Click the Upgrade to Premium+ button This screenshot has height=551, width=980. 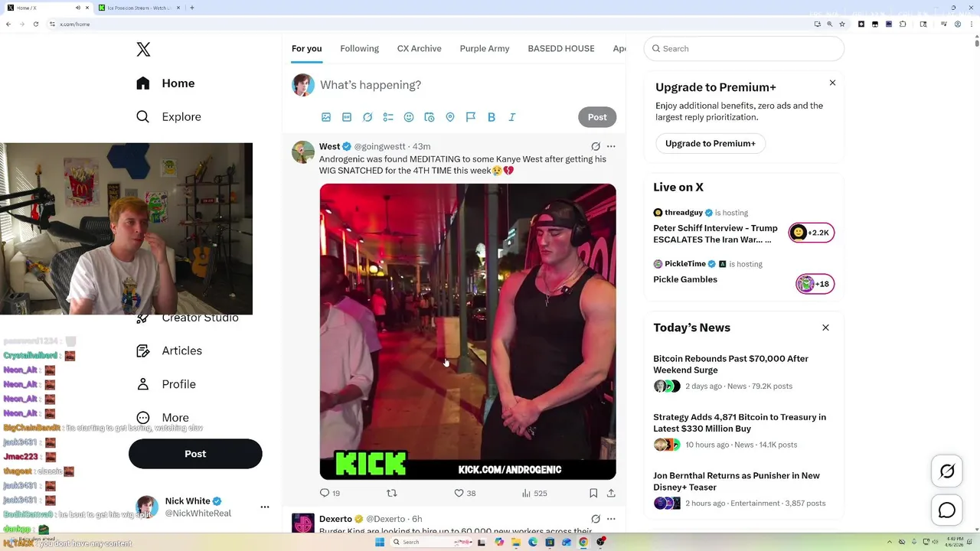tap(710, 143)
